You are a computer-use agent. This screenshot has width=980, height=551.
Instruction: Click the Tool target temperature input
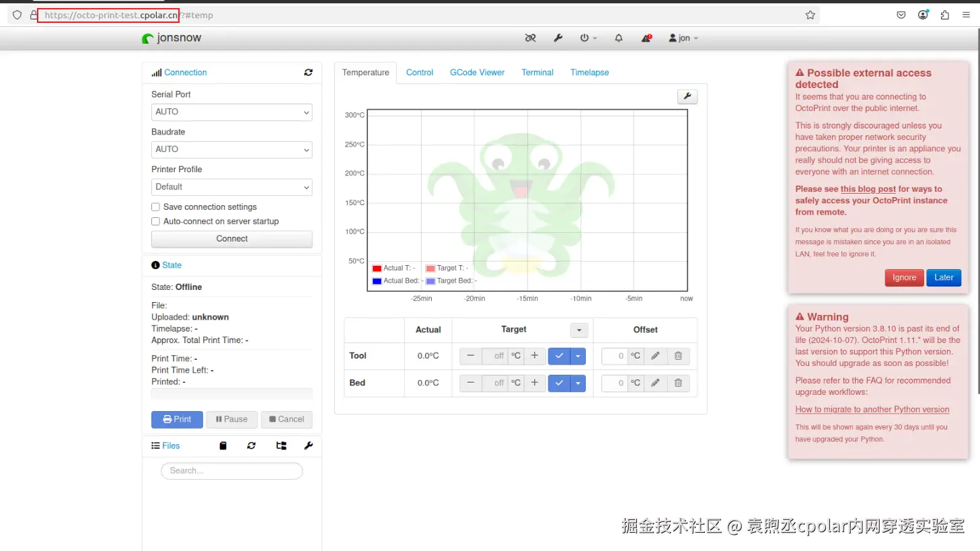coord(495,356)
